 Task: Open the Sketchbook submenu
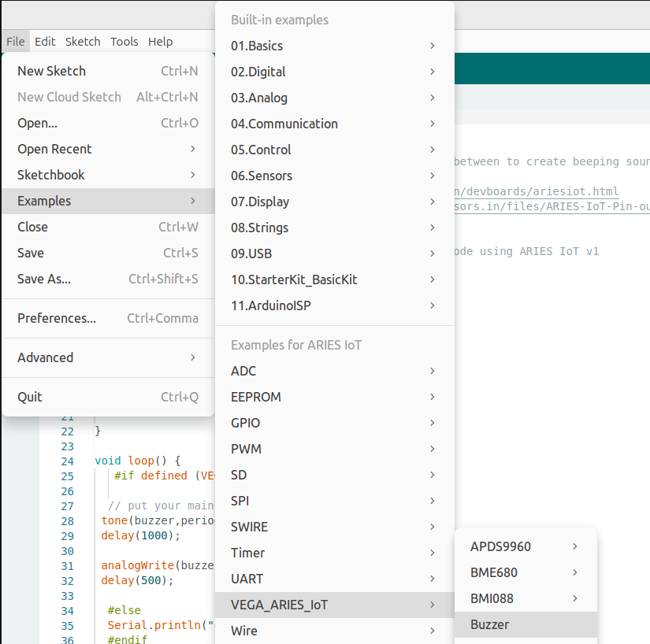click(x=108, y=176)
